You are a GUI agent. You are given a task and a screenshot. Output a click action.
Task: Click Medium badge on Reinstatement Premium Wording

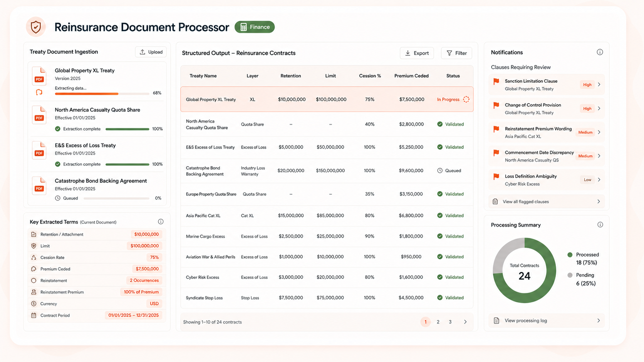tap(585, 132)
